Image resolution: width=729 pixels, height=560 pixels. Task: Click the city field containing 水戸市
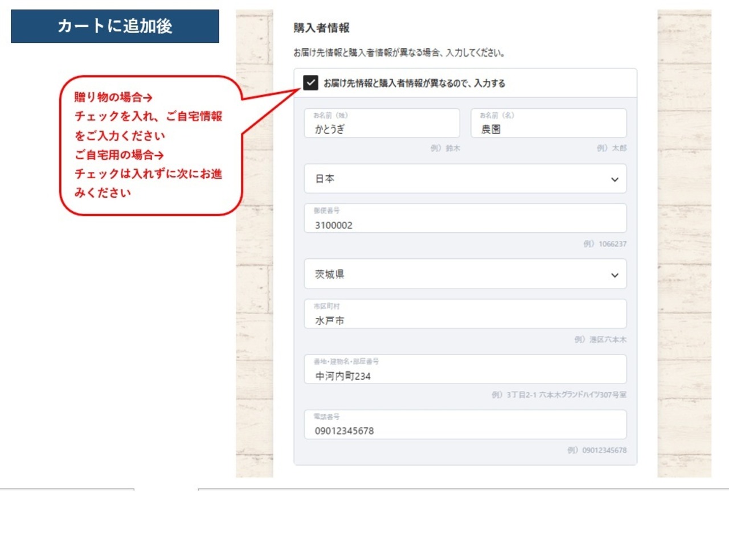(465, 314)
